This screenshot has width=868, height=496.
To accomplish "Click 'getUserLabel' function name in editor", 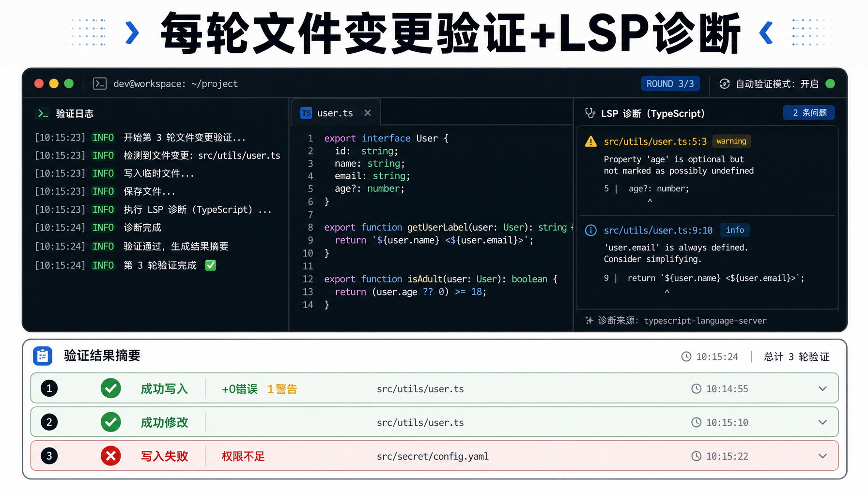I will (x=437, y=227).
